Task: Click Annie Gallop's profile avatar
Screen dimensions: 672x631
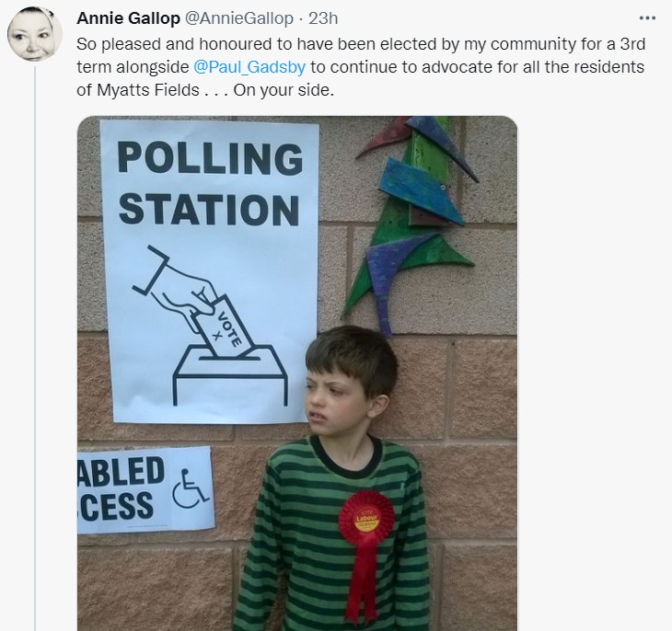Action: point(35,35)
